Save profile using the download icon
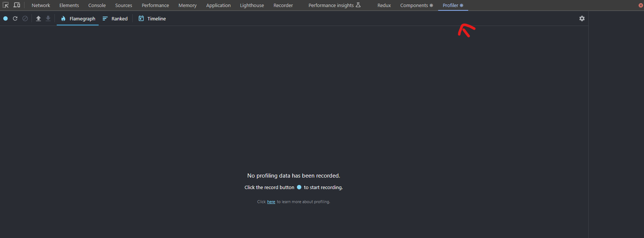This screenshot has height=238, width=644. [x=48, y=19]
